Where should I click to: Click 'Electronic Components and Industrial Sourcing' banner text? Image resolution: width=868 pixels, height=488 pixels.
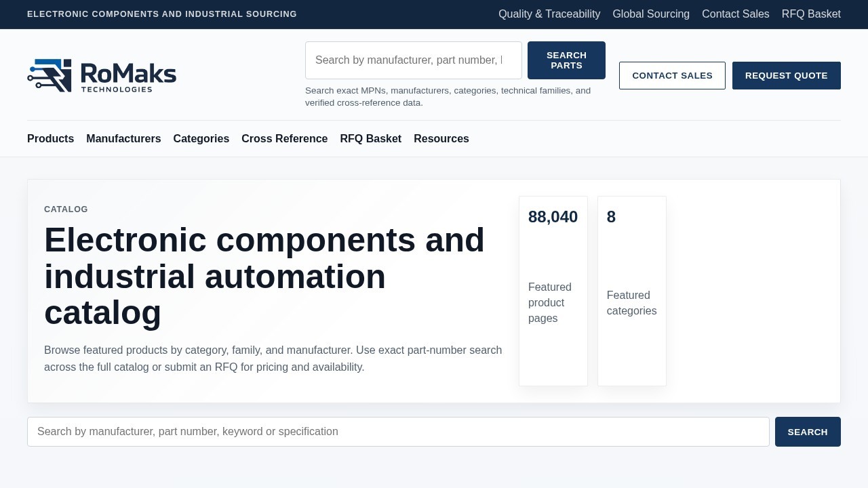[x=162, y=14]
